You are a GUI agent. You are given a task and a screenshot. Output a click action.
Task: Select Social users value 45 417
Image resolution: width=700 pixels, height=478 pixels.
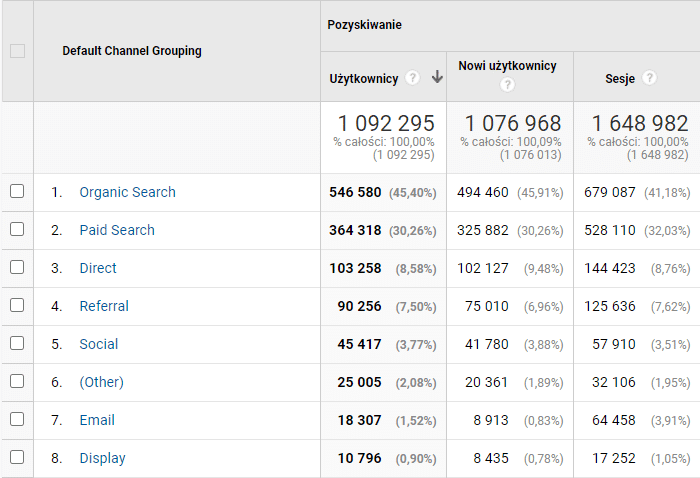tap(359, 344)
